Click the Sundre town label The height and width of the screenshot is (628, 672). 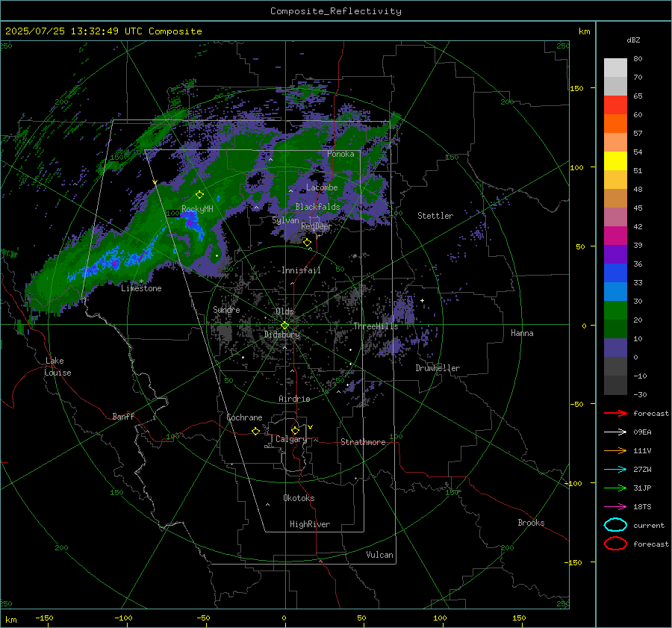(x=226, y=309)
